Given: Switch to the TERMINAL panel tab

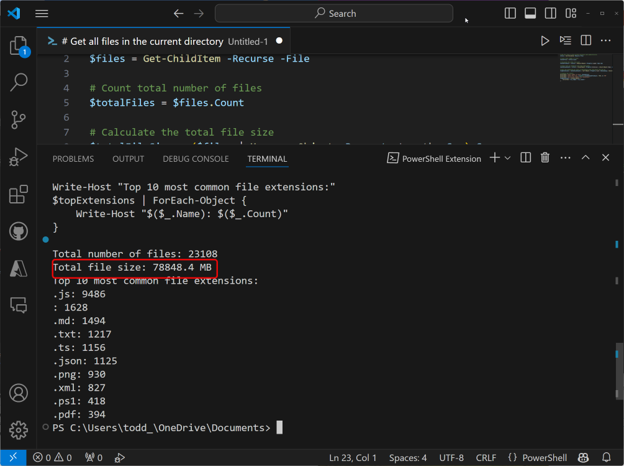Looking at the screenshot, I should pyautogui.click(x=267, y=159).
